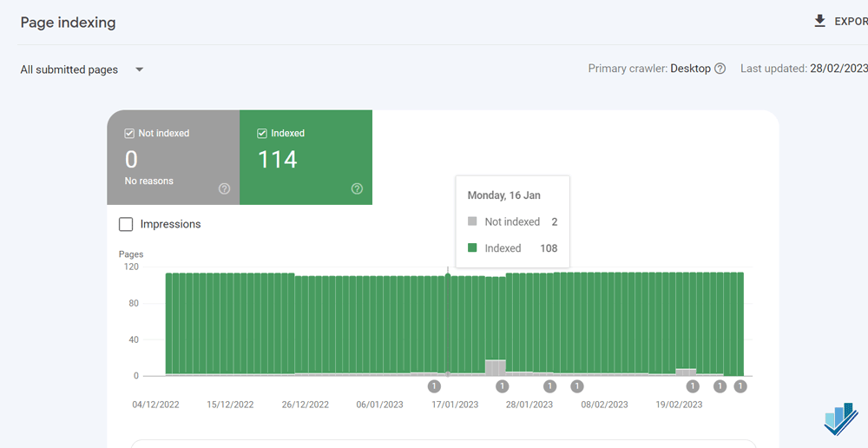The height and width of the screenshot is (448, 868).
Task: Click the green Indexed tooltip swatch
Action: coord(472,248)
